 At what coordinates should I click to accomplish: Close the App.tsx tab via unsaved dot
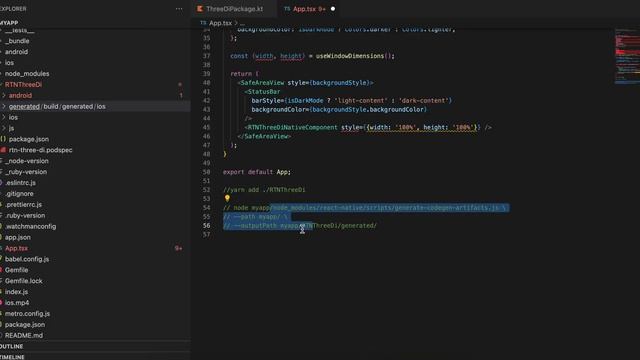pos(333,9)
